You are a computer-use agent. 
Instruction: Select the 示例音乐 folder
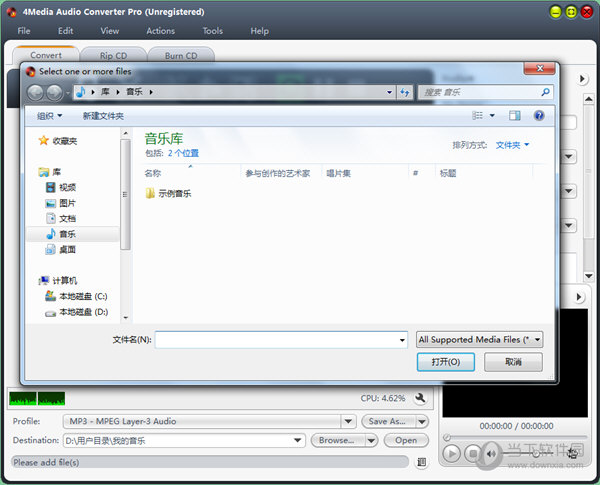pos(168,193)
